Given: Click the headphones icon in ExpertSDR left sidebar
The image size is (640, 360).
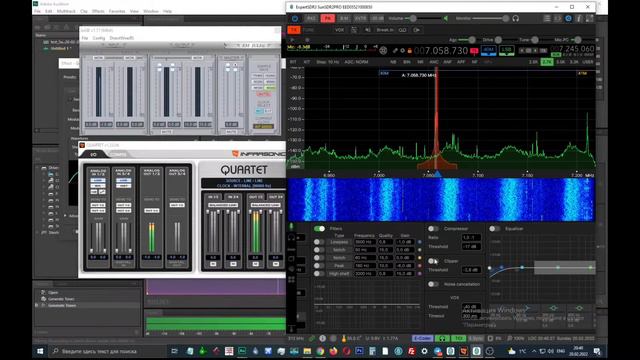Looking at the screenshot, I should coord(291,237).
